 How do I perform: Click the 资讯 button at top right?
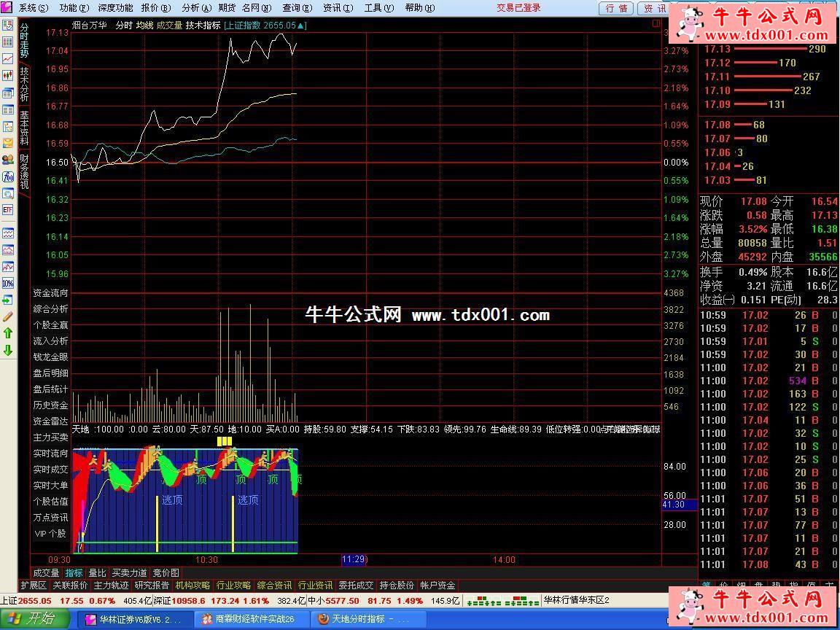coord(655,8)
